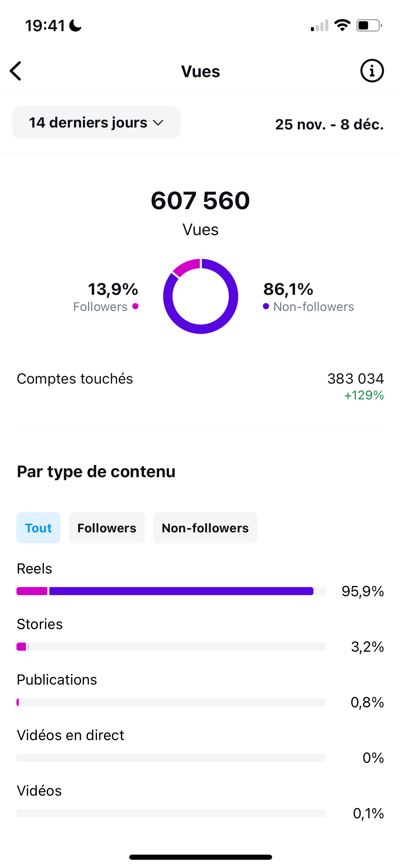Open the 14 derniers jours dropdown
Screen dimensions: 401x868
tap(96, 122)
